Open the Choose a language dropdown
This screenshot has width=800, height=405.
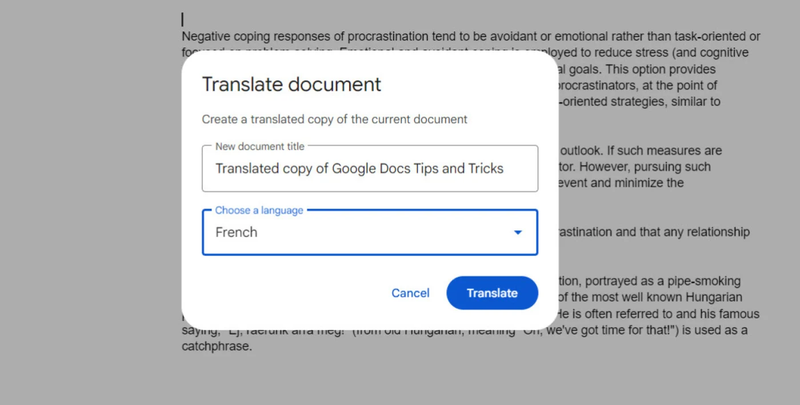(x=370, y=232)
